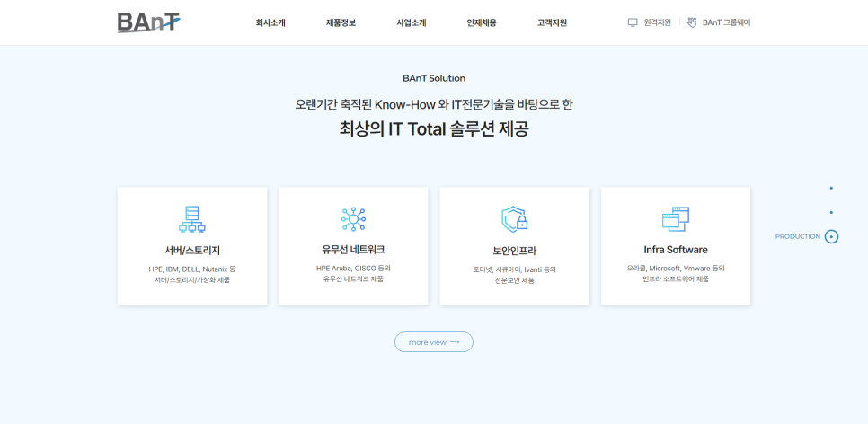Click the text 'HPE Aruba, CISCO 등의'

point(353,268)
